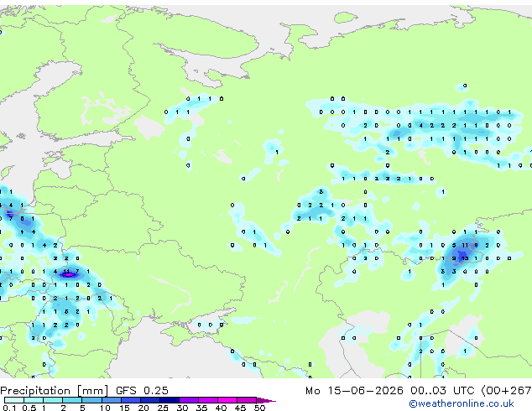Screen dimensions: 532x411
Task: Pick the 5–10 mm legend swatch
Action: pyautogui.click(x=91, y=400)
